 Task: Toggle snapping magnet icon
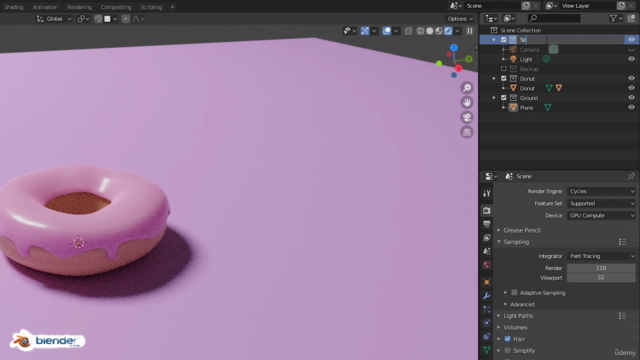pyautogui.click(x=98, y=19)
